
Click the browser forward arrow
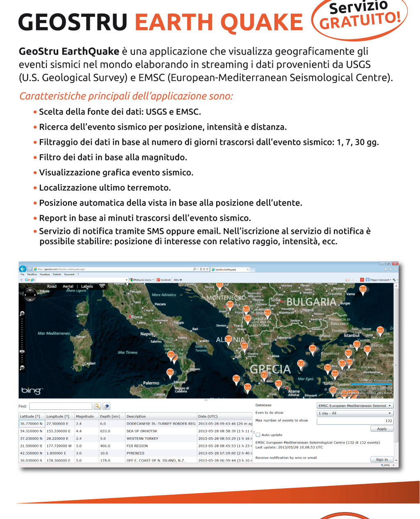click(x=29, y=269)
